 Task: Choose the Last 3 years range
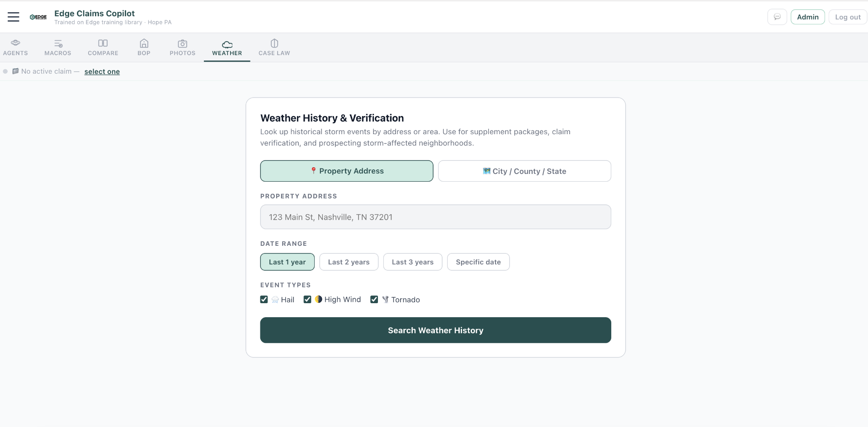tap(412, 262)
